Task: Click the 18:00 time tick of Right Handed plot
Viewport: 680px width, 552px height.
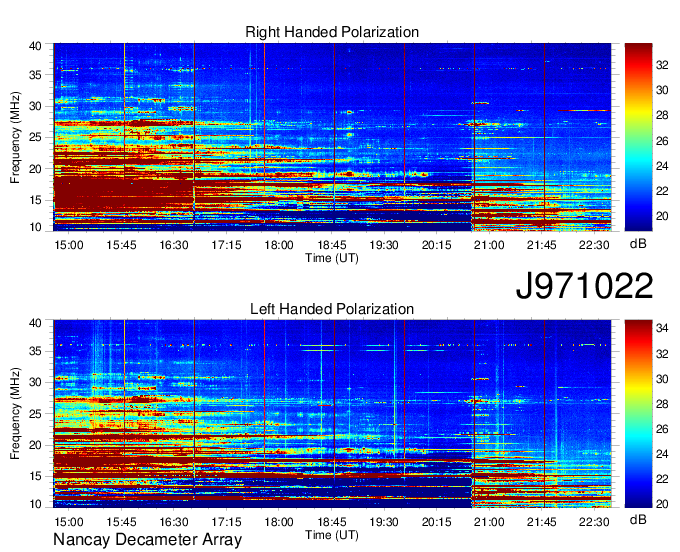Action: tap(279, 245)
